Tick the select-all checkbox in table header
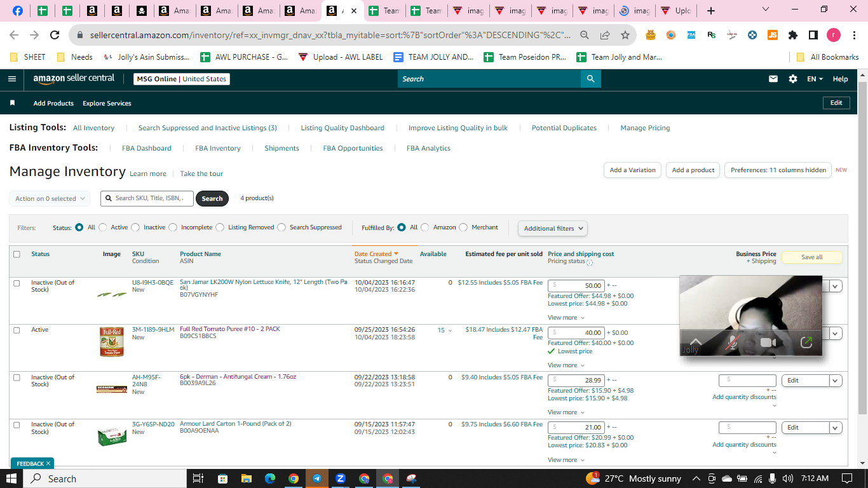868x488 pixels. pyautogui.click(x=17, y=254)
